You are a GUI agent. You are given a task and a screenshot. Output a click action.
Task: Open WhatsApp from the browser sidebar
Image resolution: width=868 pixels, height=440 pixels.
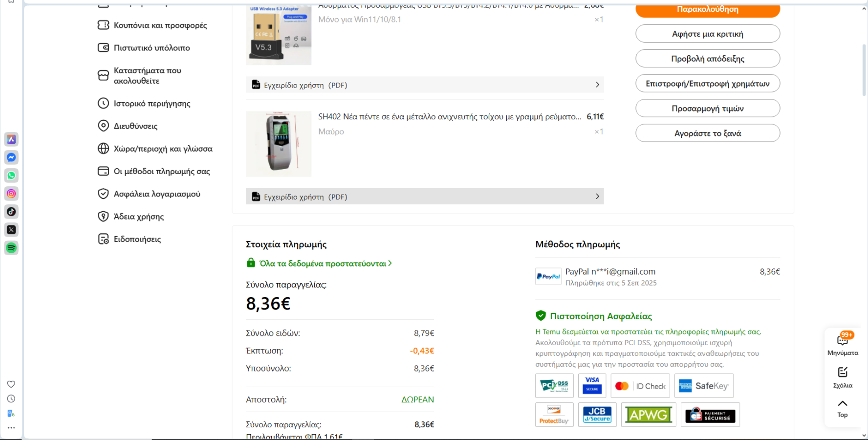(11, 176)
